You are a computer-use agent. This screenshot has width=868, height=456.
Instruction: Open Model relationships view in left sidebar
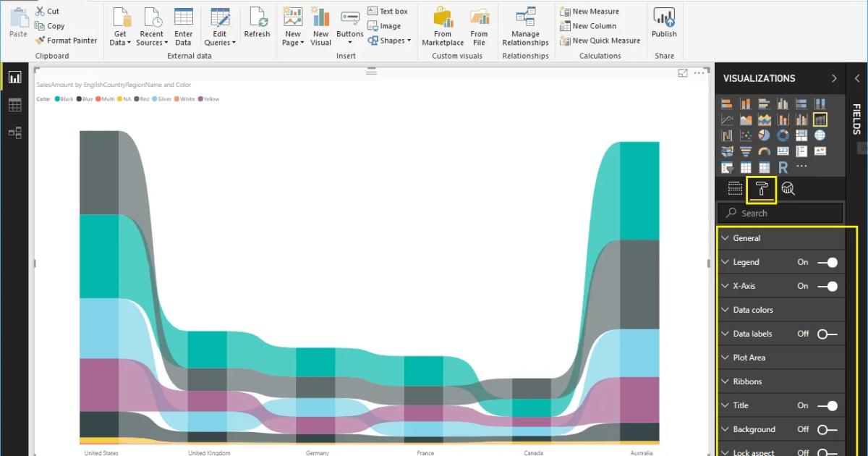click(x=14, y=133)
